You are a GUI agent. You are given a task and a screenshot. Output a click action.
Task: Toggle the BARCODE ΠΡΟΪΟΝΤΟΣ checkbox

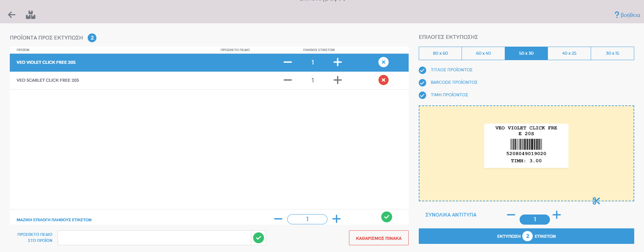click(422, 83)
